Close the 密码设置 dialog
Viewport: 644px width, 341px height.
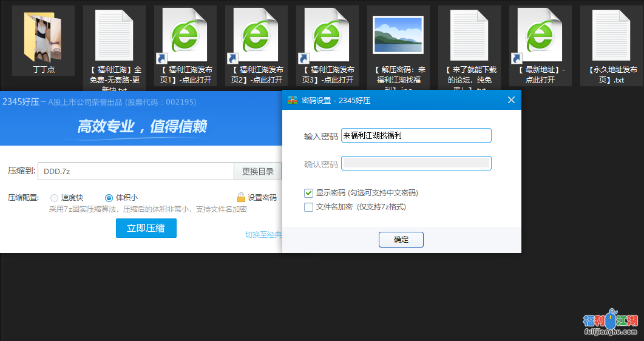click(511, 100)
